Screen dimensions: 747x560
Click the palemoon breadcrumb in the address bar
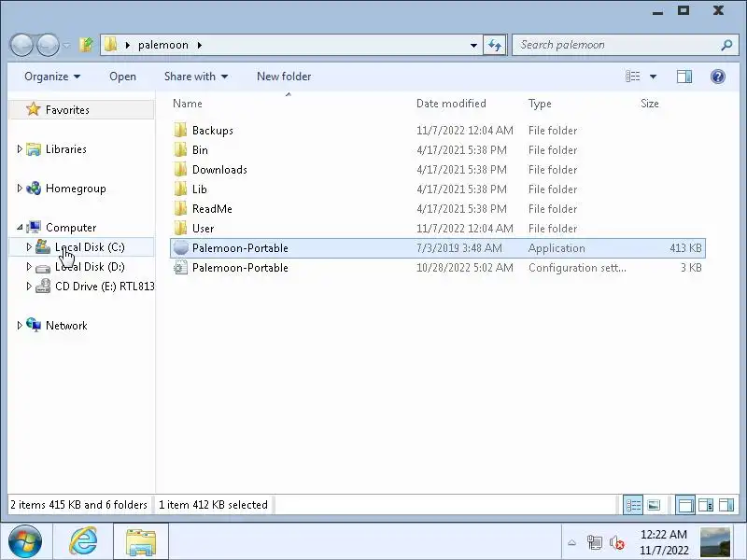coord(162,45)
